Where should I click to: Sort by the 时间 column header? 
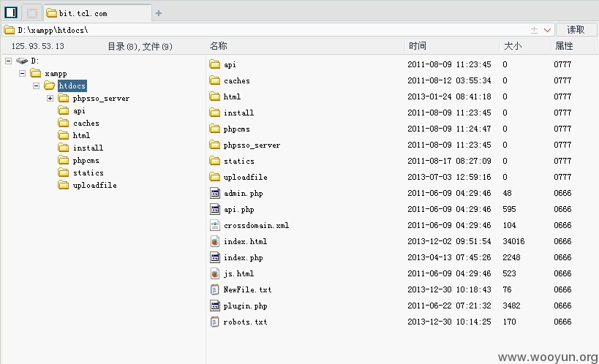[x=417, y=46]
